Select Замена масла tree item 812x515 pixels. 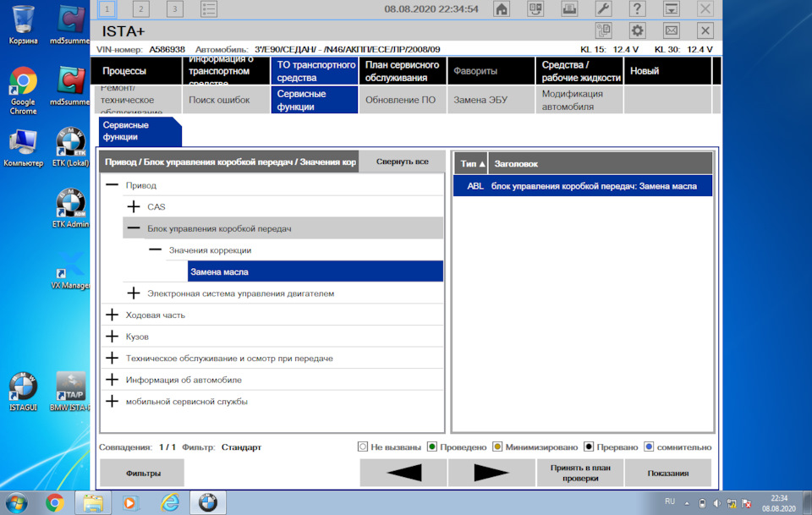pos(315,271)
